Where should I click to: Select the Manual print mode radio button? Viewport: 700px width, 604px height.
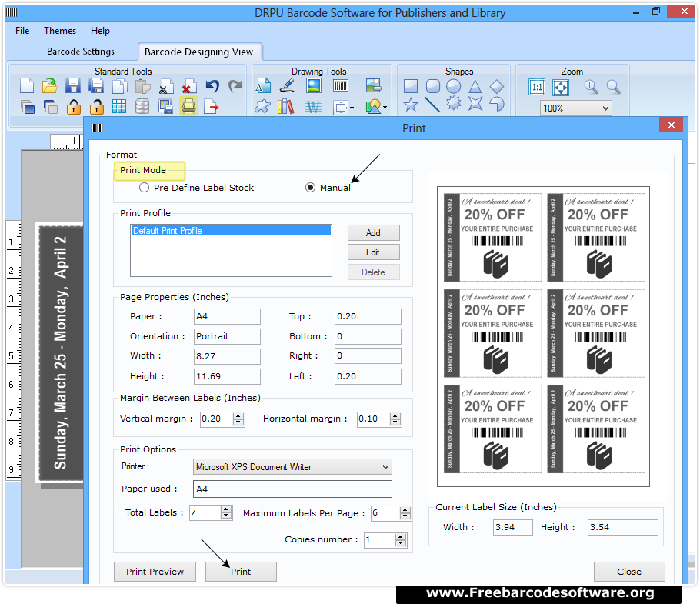click(x=310, y=188)
